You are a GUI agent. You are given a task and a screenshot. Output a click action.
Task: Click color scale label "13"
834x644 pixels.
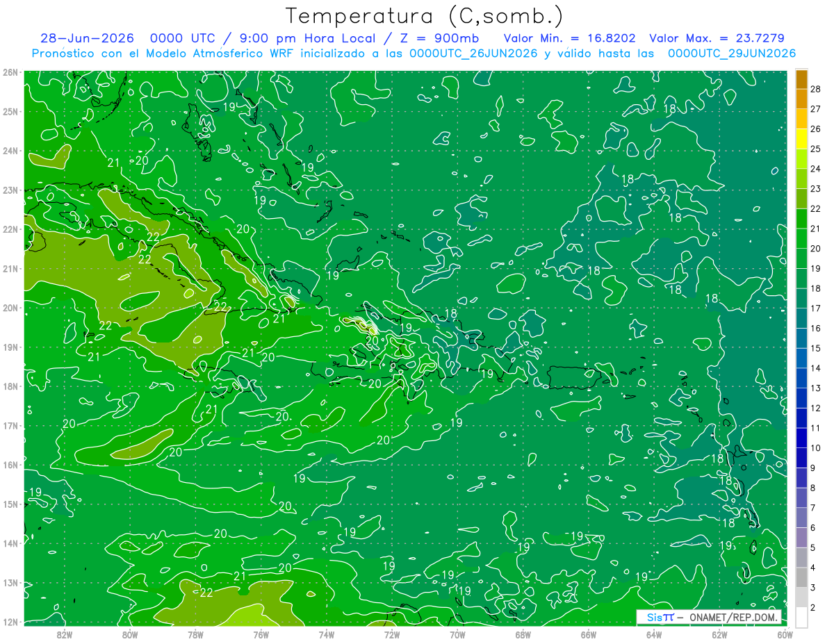pos(816,388)
